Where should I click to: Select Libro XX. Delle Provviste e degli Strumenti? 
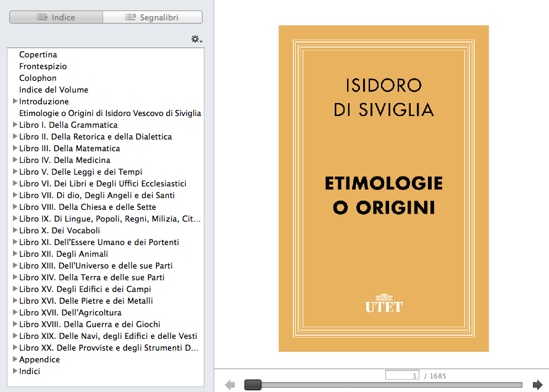pyautogui.click(x=109, y=348)
